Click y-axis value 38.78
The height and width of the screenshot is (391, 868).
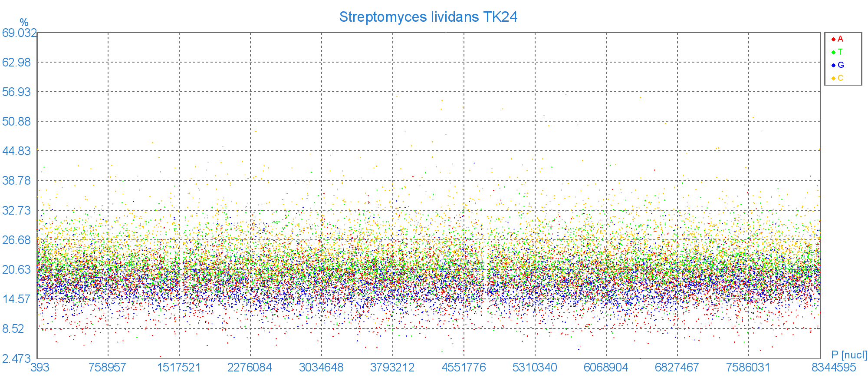[16, 180]
